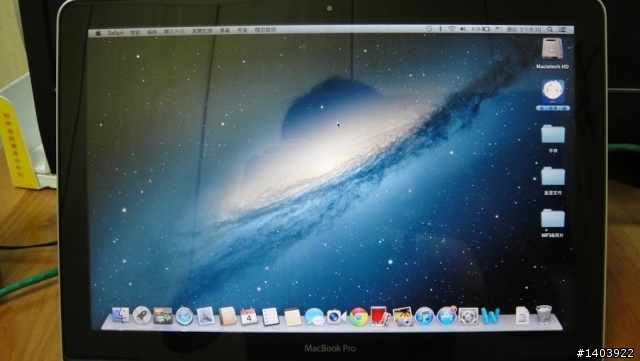Open input source flag menu
Screen dimensions: 640x361
tap(498, 29)
